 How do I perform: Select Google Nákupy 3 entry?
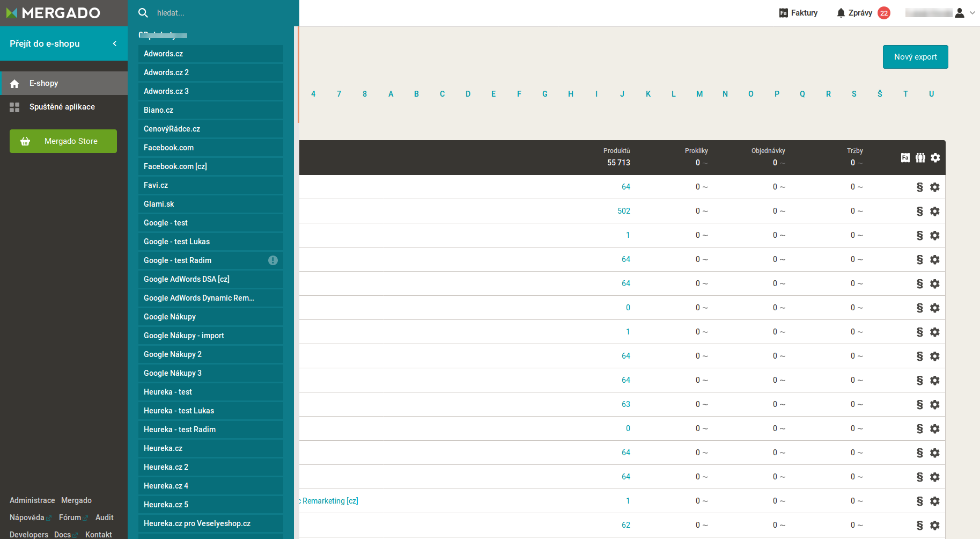(x=211, y=373)
